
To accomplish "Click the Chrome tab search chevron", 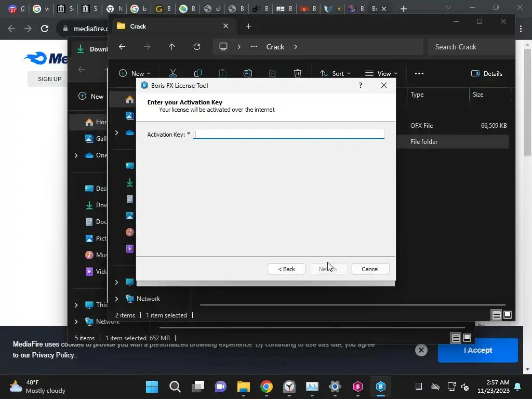I will click(448, 7).
